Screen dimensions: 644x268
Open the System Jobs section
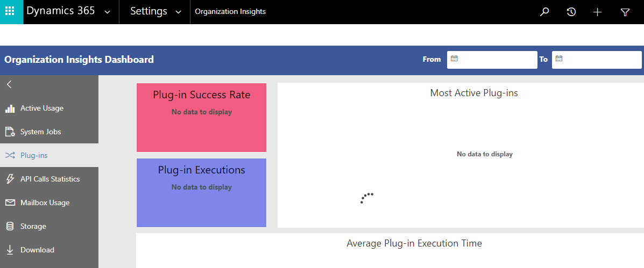[x=40, y=132]
